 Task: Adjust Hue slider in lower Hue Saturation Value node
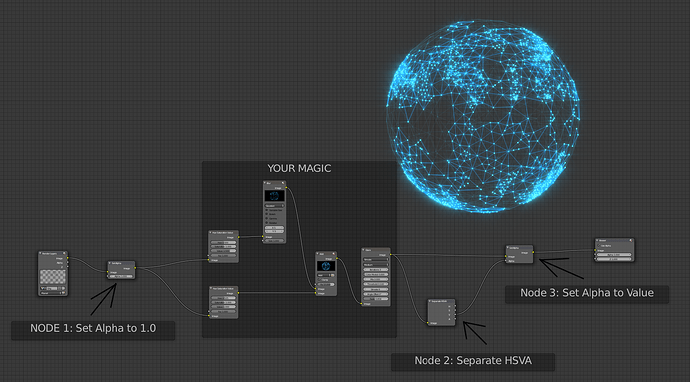(224, 298)
